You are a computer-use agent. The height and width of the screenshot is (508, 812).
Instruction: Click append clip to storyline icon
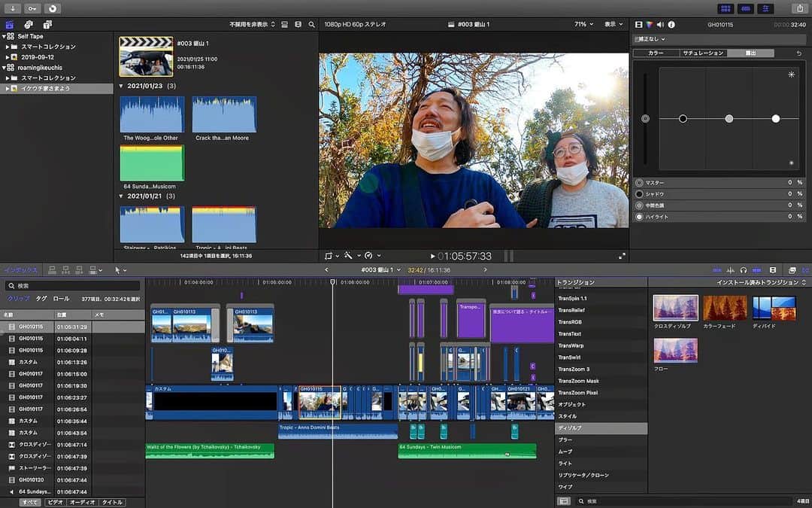tap(79, 270)
